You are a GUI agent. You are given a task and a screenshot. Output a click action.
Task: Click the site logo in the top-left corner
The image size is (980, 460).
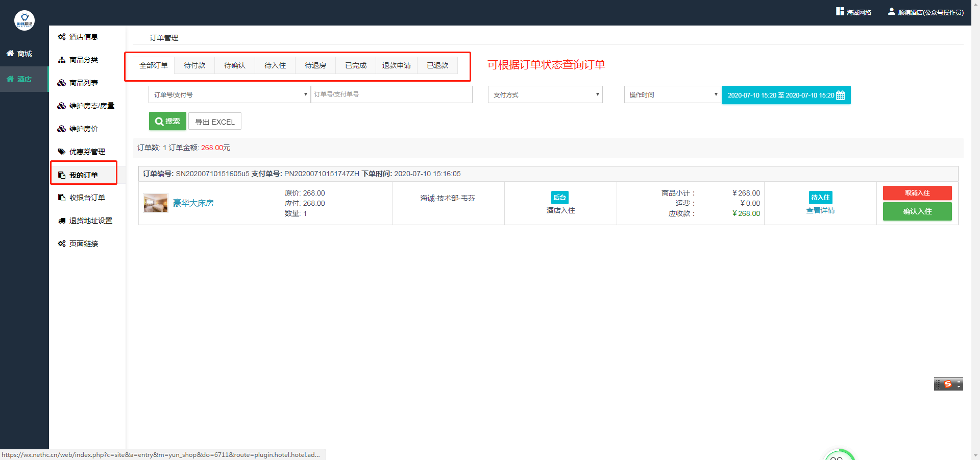coord(24,20)
